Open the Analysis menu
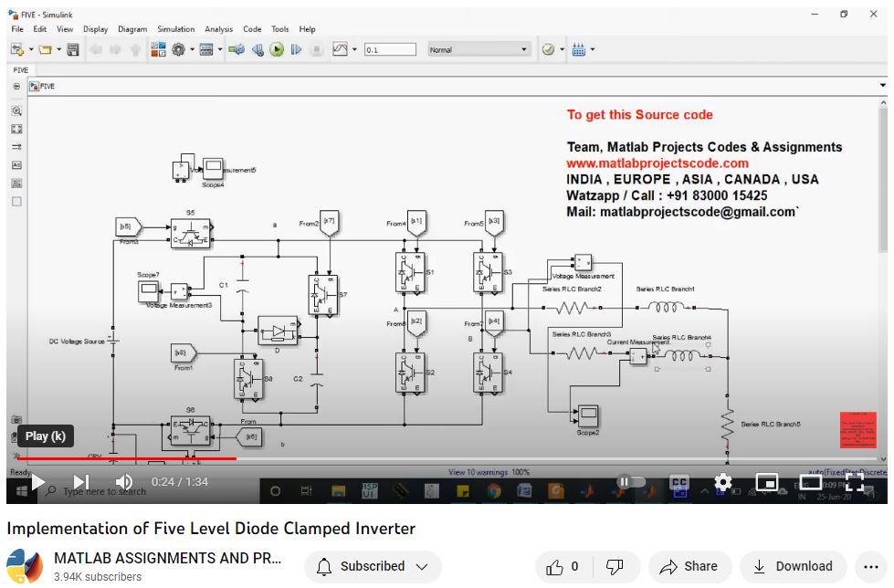 [218, 29]
